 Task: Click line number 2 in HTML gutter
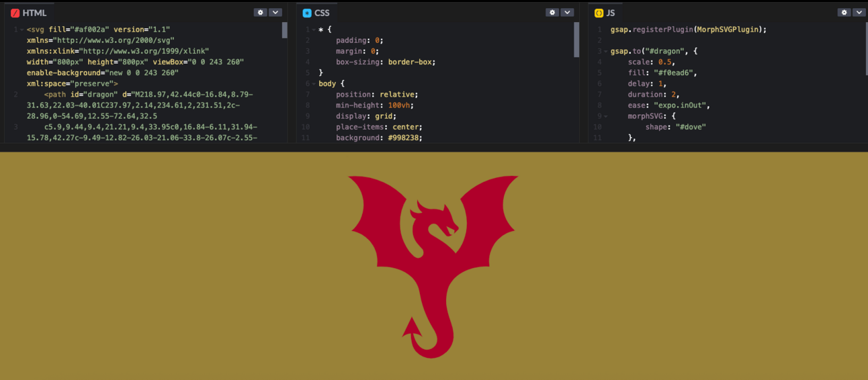point(15,95)
